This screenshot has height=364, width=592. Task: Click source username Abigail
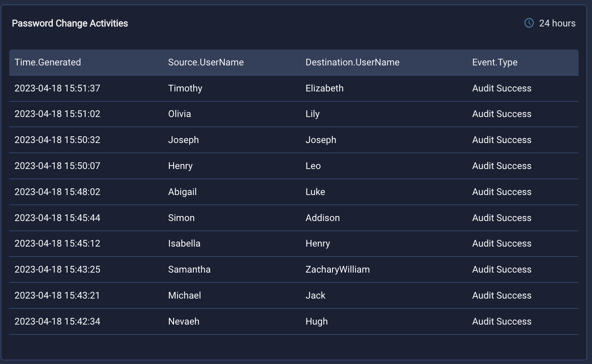tap(182, 192)
